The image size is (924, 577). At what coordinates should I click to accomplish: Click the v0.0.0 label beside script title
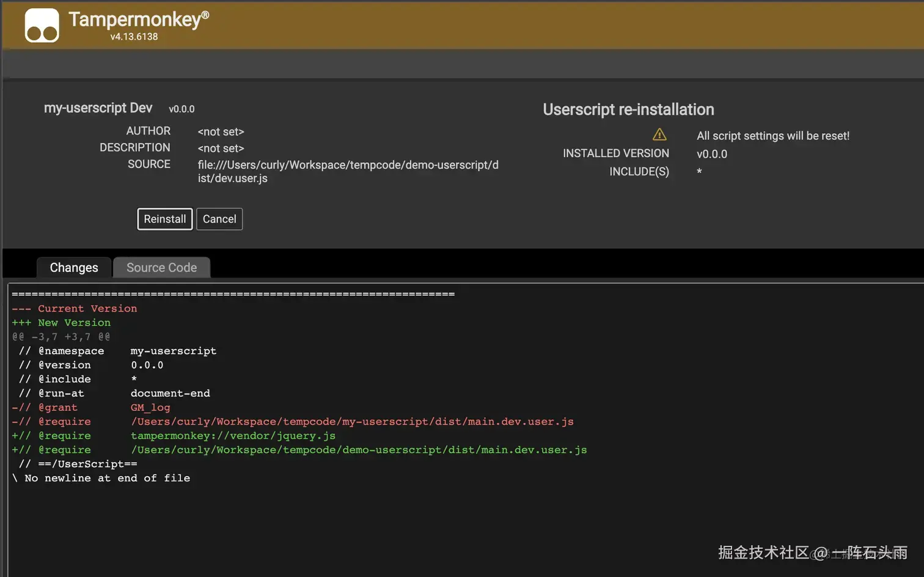(182, 109)
